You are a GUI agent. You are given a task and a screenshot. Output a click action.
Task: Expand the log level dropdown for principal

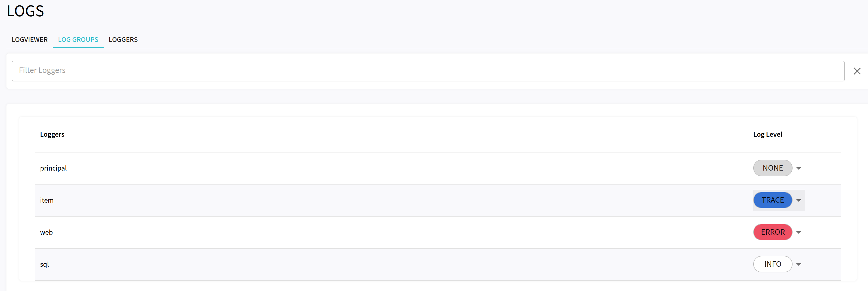pos(798,168)
